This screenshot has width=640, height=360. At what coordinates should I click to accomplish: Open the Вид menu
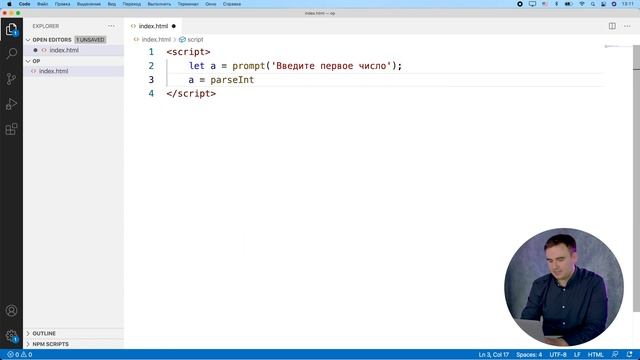point(111,4)
